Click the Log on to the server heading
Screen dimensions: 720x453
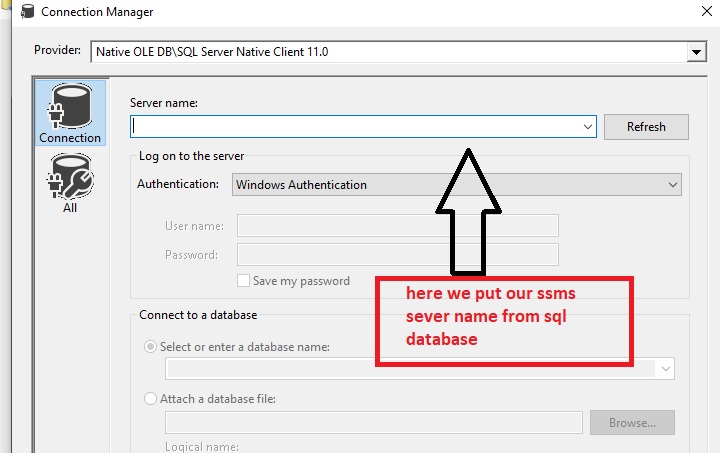click(191, 156)
